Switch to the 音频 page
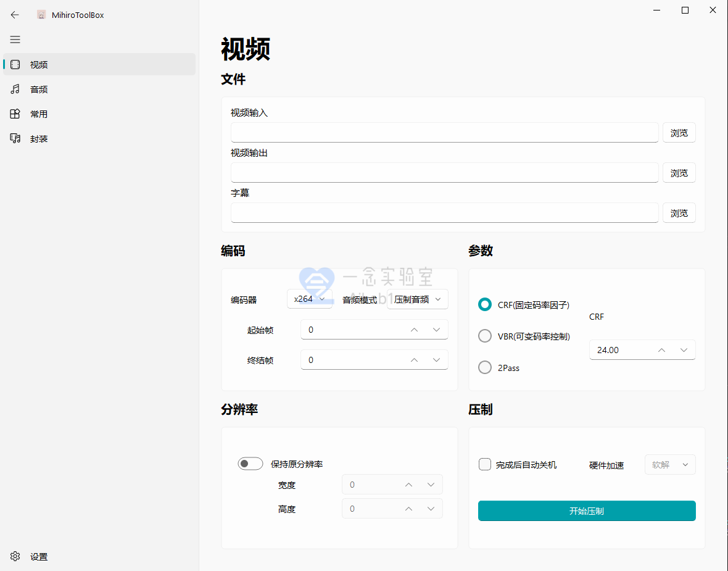Screen dimensions: 728x571 pyautogui.click(x=38, y=89)
